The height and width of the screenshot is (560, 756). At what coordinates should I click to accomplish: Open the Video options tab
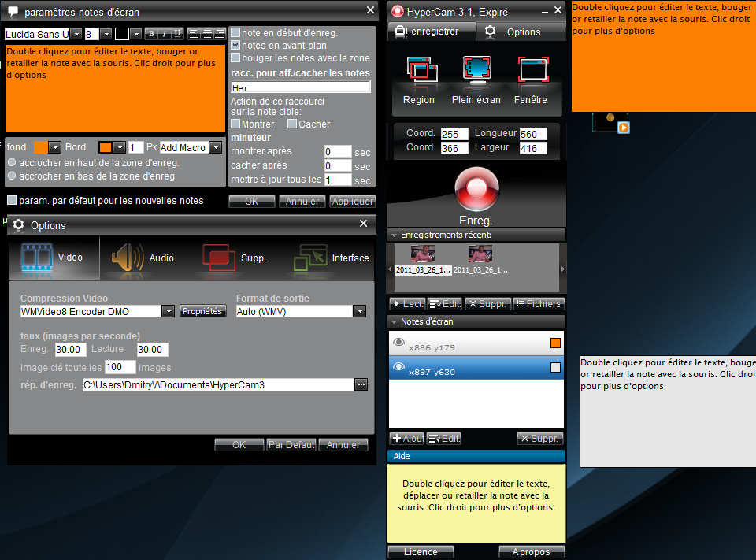pos(54,258)
